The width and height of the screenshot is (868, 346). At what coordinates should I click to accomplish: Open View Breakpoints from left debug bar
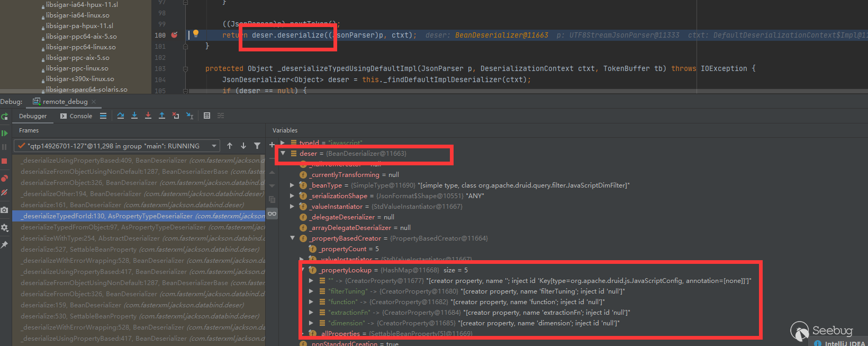[x=4, y=178]
